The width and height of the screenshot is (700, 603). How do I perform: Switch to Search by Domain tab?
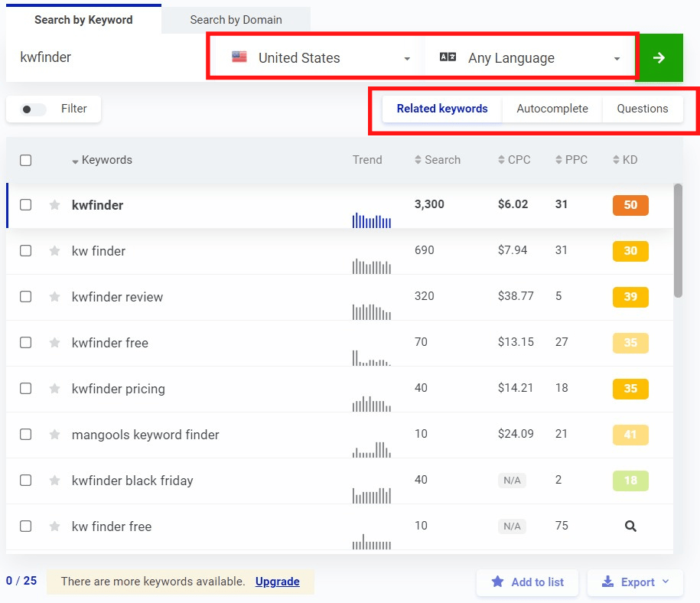coord(236,20)
